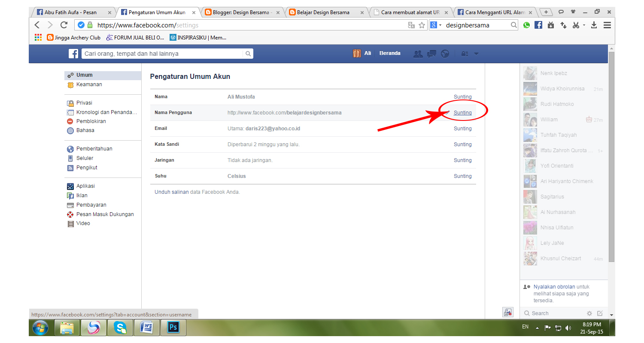Open the Facebook messages chat bubbles icon
This screenshot has height=343, width=644.
pos(431,53)
